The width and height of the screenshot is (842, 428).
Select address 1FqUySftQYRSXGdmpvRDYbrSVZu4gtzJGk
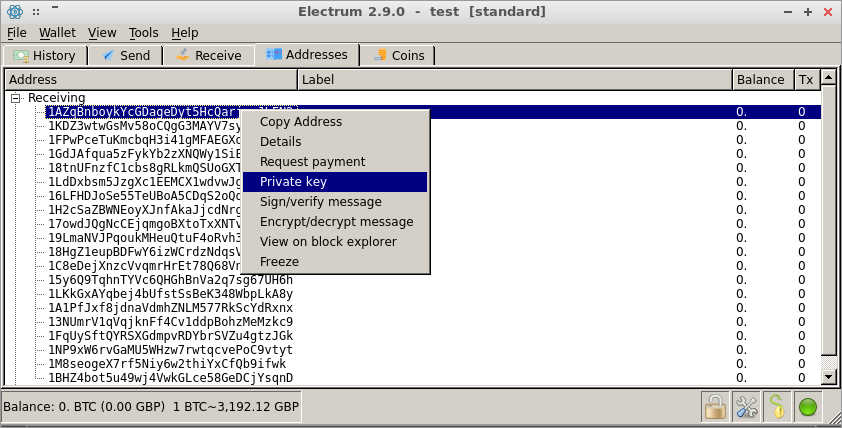point(171,336)
